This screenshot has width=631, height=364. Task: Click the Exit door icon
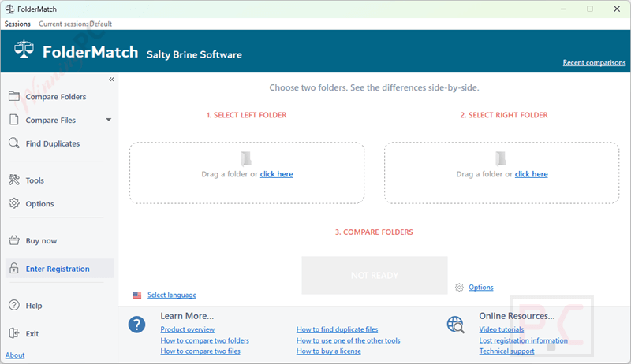tap(14, 333)
